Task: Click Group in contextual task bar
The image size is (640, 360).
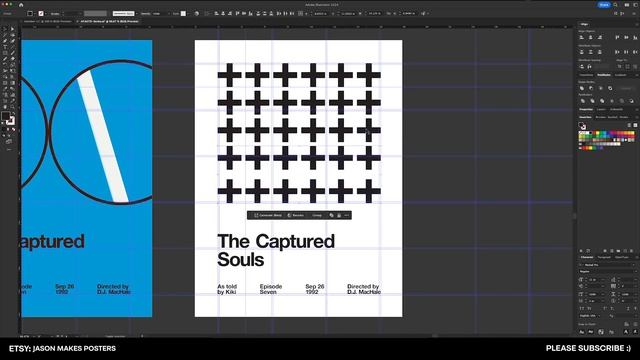Action: point(317,215)
